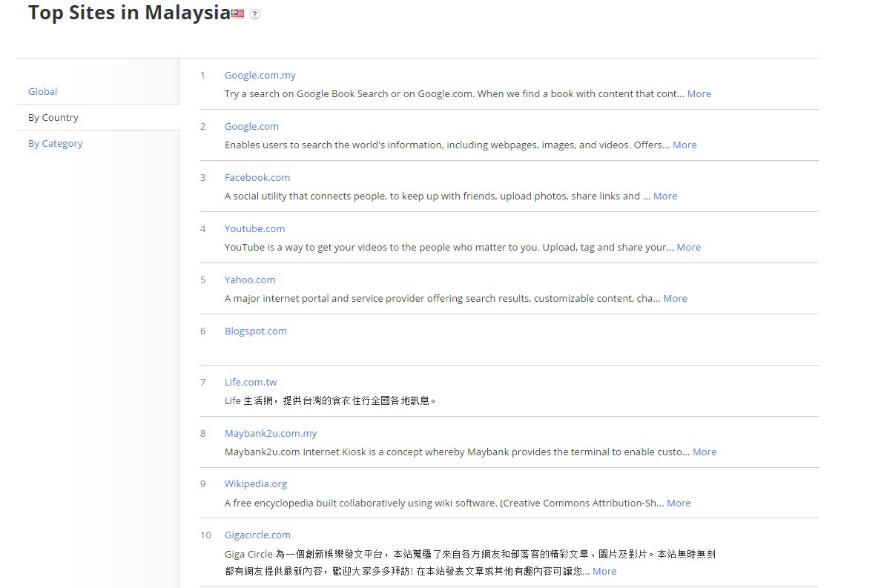Select the By Country tab
The width and height of the screenshot is (884, 588).
[53, 117]
